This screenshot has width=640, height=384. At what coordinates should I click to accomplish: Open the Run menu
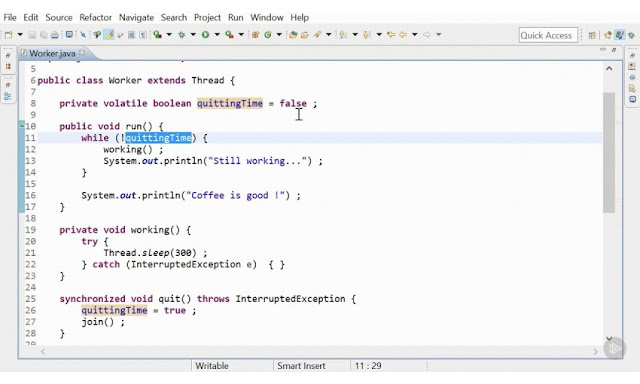coord(236,18)
